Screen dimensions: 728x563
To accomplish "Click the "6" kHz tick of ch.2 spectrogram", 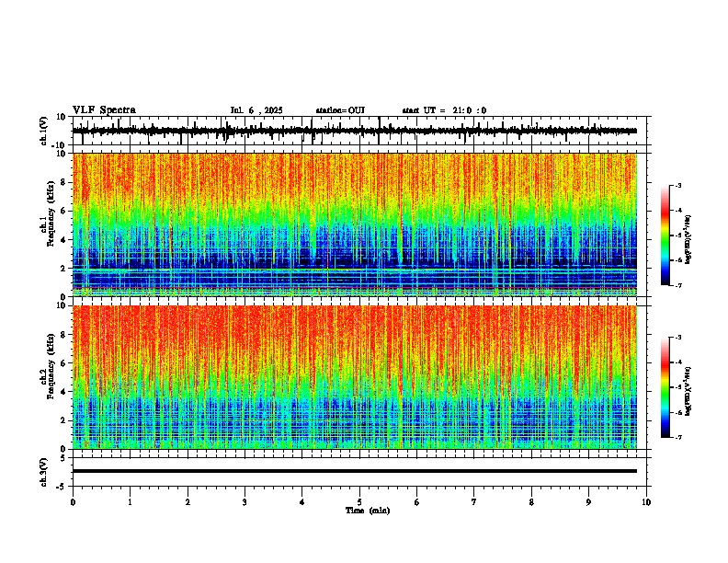I will pos(63,362).
